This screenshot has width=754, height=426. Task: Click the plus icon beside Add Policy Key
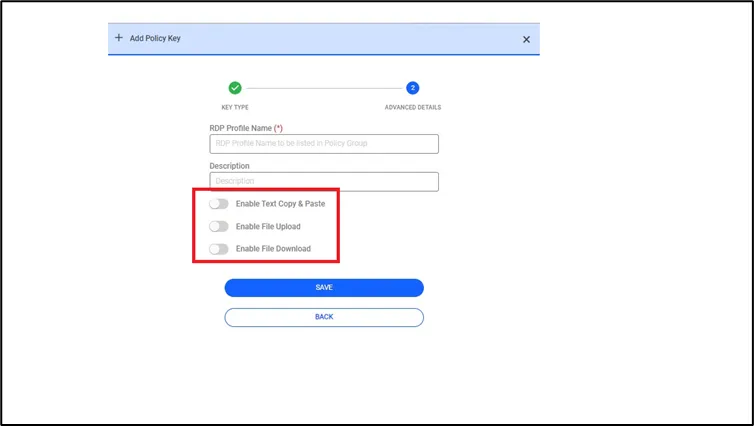point(119,38)
